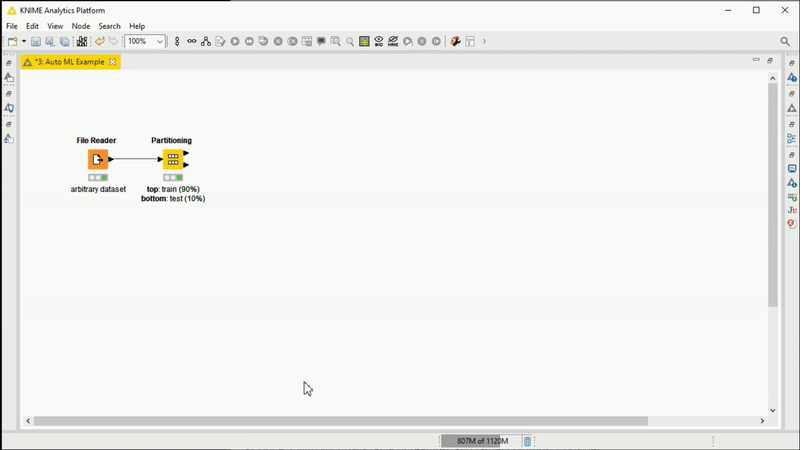
Task: Click the top output port of Partitioning
Action: coord(186,153)
